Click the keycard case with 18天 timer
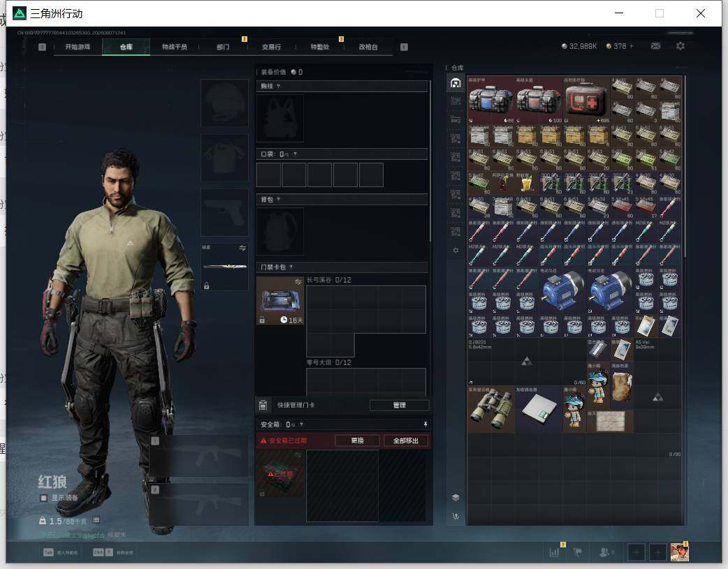This screenshot has width=728, height=569. pos(280,301)
